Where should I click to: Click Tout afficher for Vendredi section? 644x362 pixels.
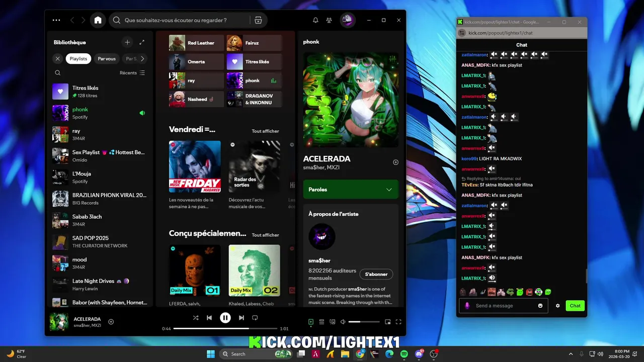click(x=265, y=131)
